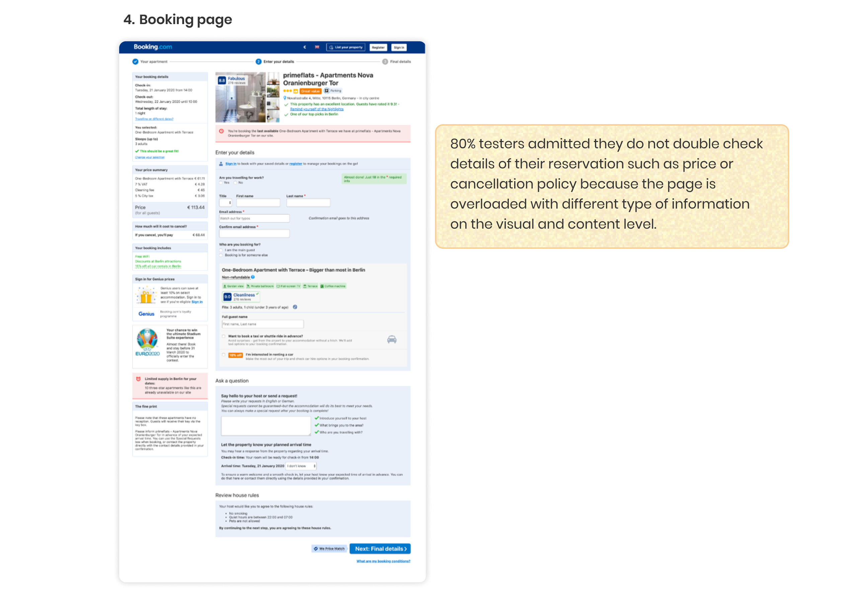Click the Parking badge icon
The height and width of the screenshot is (616, 867).
tap(326, 91)
